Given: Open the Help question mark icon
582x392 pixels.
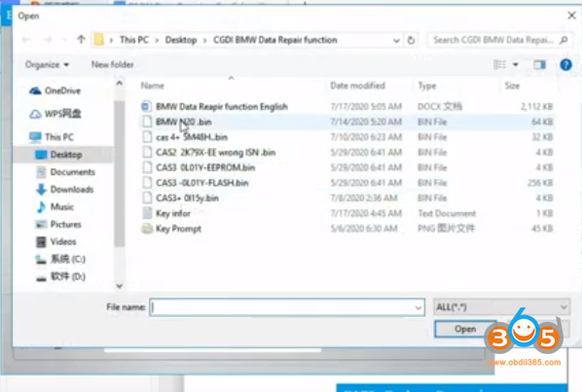Looking at the screenshot, I should click(x=565, y=65).
